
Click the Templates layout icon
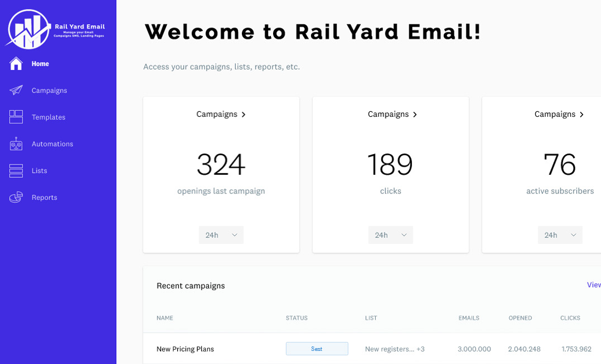pyautogui.click(x=16, y=117)
